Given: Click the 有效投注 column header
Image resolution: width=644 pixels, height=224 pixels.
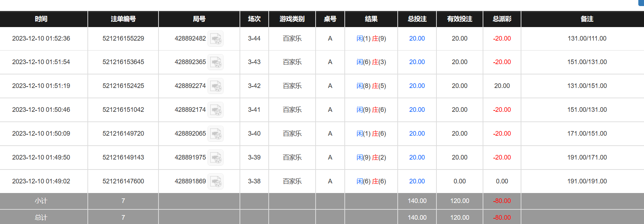Looking at the screenshot, I should click(460, 19).
